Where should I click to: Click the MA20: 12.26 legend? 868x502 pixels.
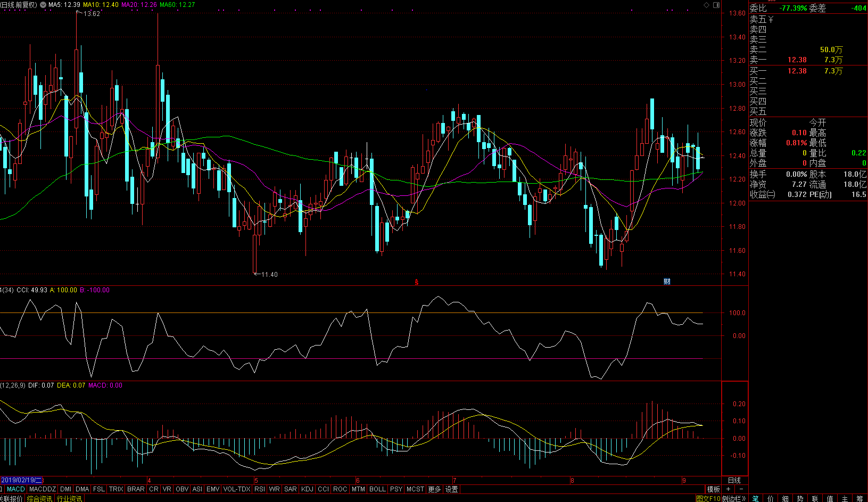tap(139, 5)
